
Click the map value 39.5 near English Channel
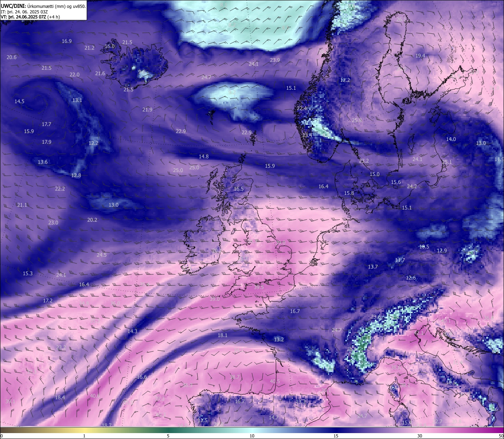pyautogui.click(x=259, y=287)
